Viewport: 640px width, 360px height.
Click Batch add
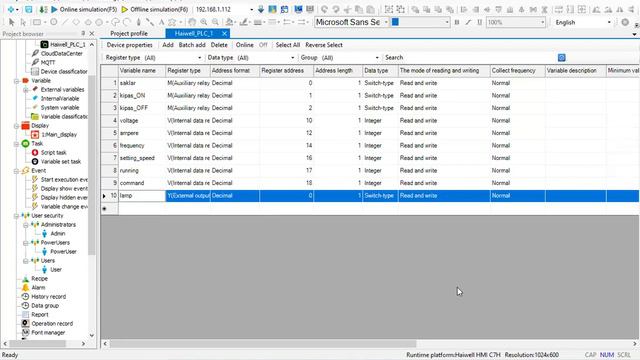[x=192, y=45]
